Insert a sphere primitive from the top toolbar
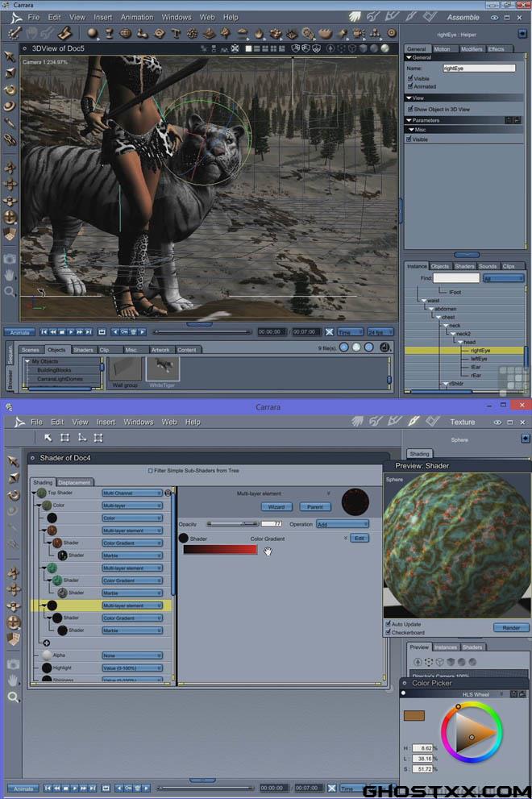532x799 pixels. point(92,34)
